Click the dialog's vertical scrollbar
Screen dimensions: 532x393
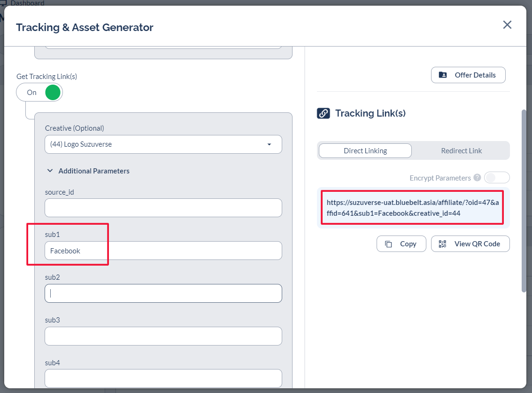tap(524, 201)
